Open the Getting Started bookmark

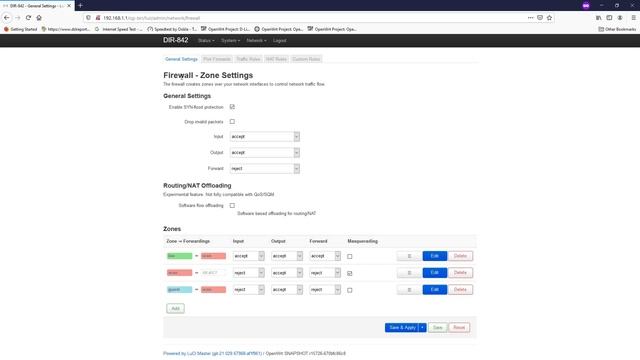(20, 29)
